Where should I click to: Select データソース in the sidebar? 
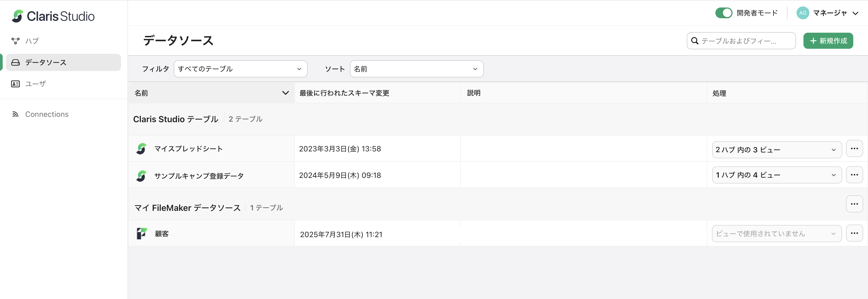[63, 62]
